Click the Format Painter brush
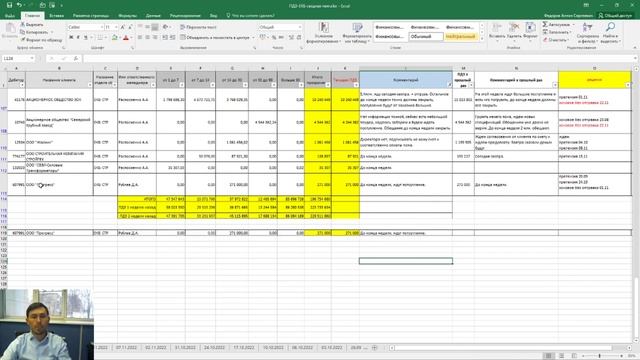The height and width of the screenshot is (360, 640). pos(41,40)
